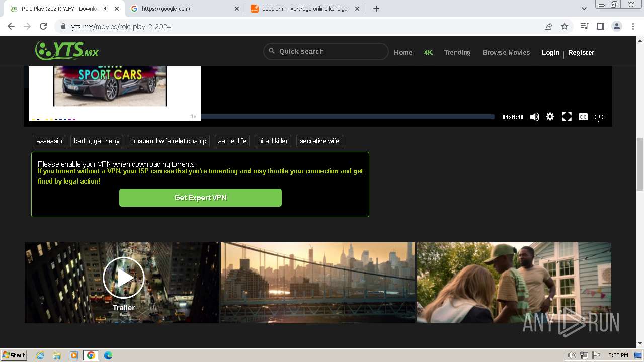The image size is (644, 362).
Task: Open a new browser tab
Action: point(376,9)
